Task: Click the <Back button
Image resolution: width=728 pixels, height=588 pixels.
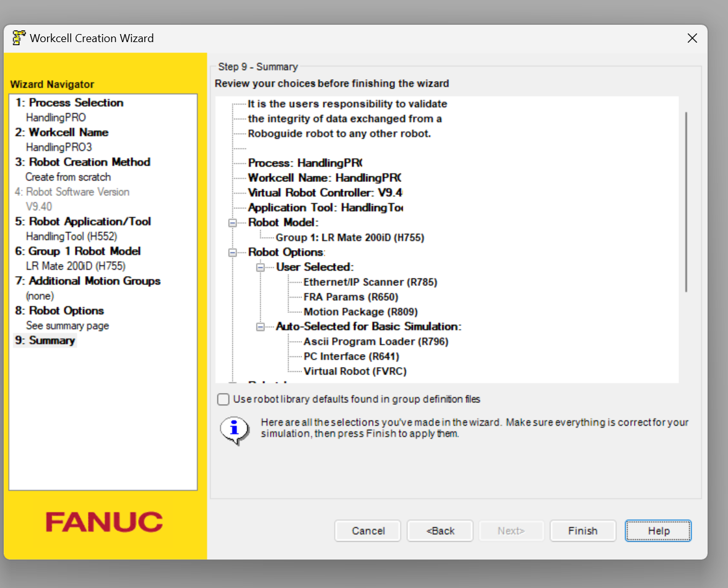Action: (440, 530)
